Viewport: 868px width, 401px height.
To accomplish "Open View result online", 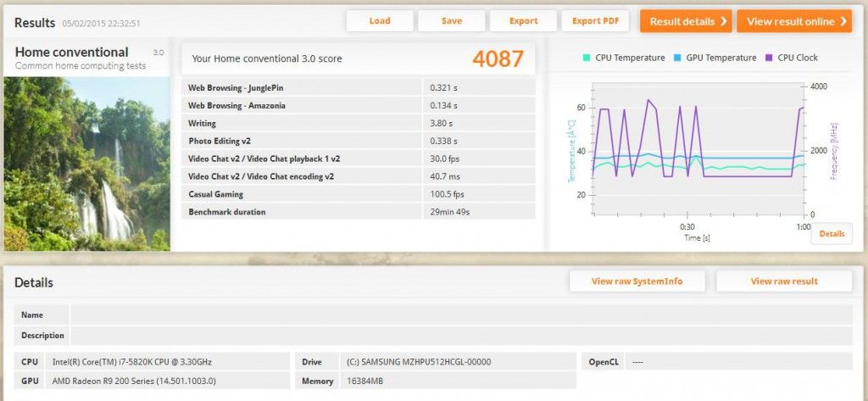I will tap(794, 21).
